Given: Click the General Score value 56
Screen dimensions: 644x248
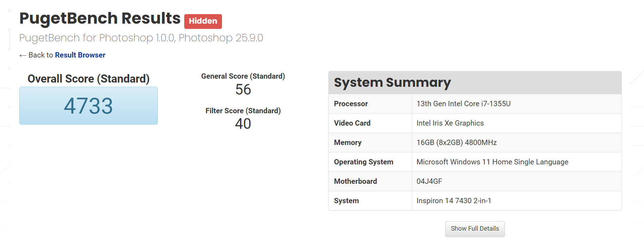Looking at the screenshot, I should tap(243, 90).
